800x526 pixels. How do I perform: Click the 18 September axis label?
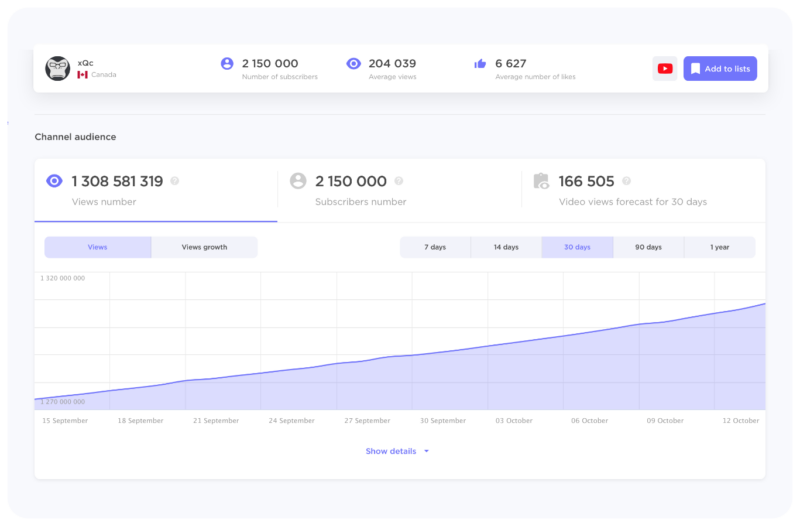tap(140, 420)
